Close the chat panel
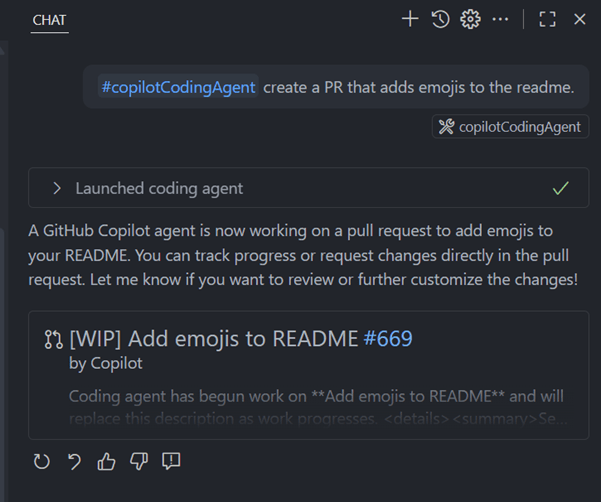 click(x=579, y=19)
